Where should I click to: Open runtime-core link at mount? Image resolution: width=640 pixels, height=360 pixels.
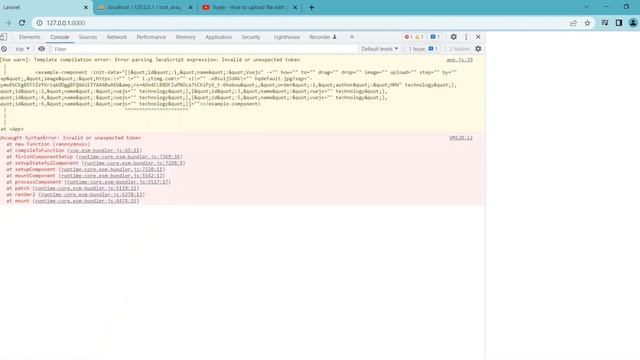pos(86,201)
